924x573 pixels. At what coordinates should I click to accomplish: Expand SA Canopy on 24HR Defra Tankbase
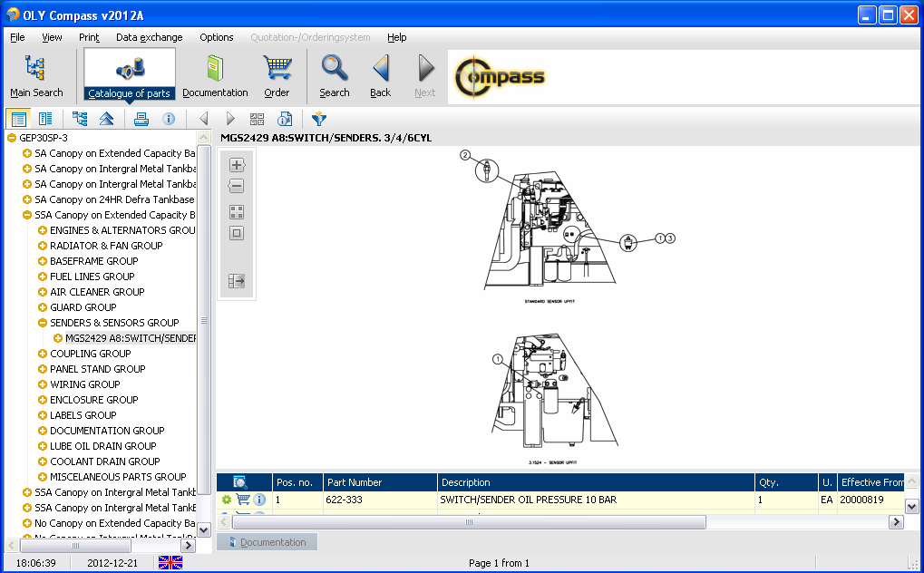point(26,199)
